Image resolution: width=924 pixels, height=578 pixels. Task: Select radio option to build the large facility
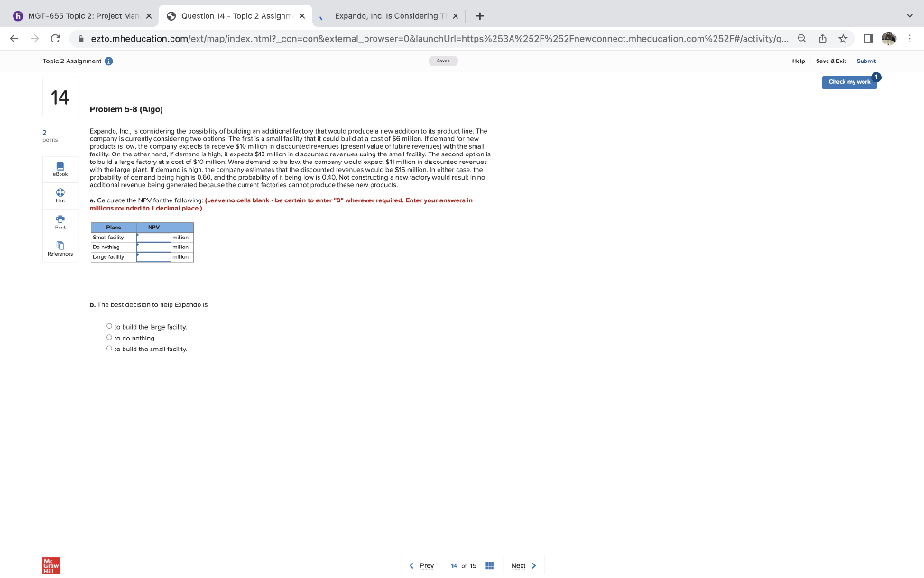point(108,327)
